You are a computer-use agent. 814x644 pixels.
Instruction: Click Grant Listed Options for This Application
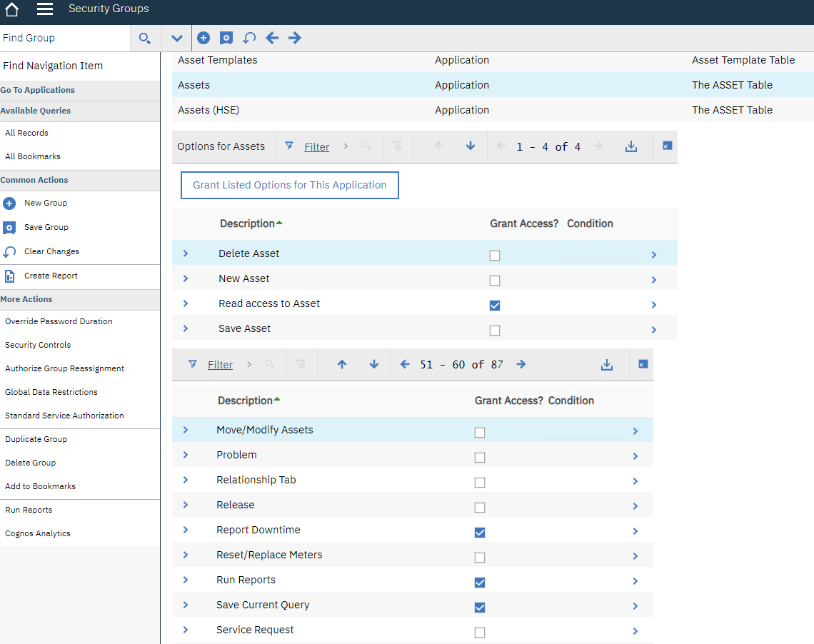(289, 185)
